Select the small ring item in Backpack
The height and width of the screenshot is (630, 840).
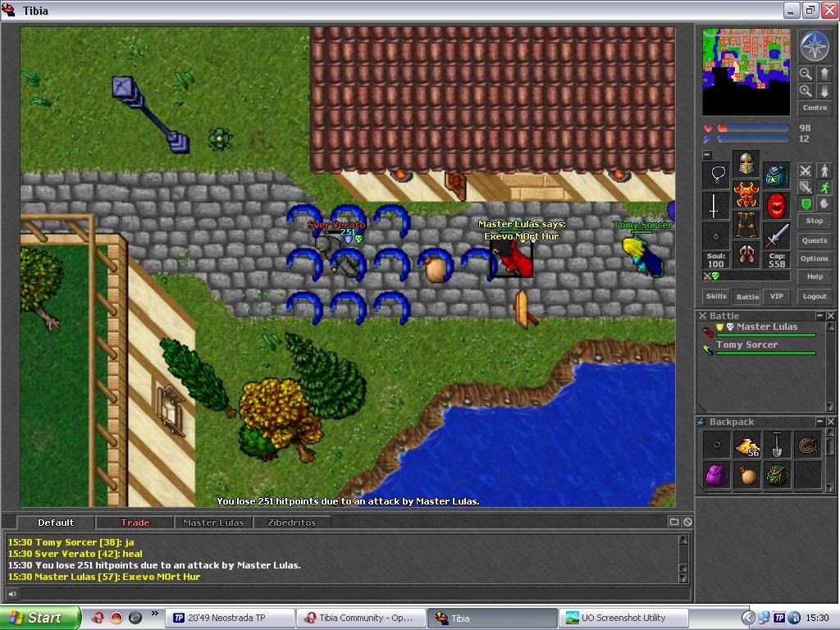pyautogui.click(x=716, y=445)
